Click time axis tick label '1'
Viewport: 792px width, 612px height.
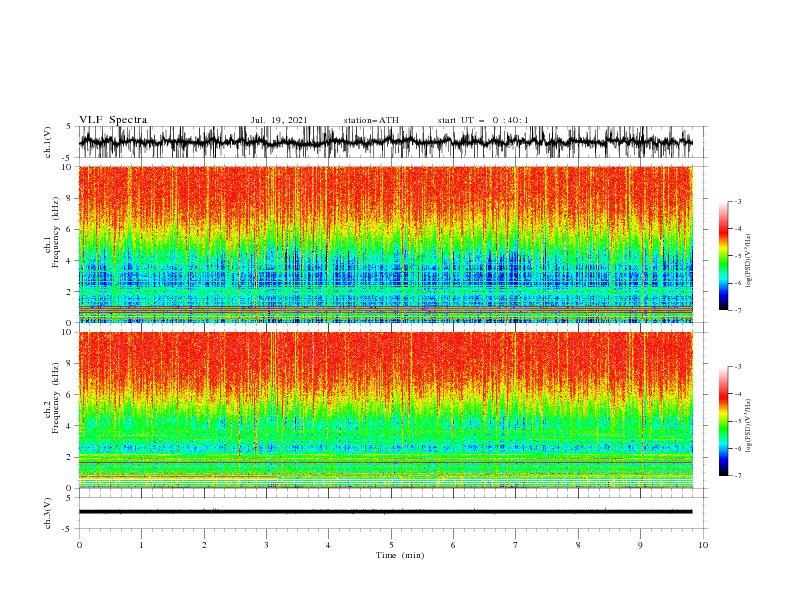tap(141, 545)
